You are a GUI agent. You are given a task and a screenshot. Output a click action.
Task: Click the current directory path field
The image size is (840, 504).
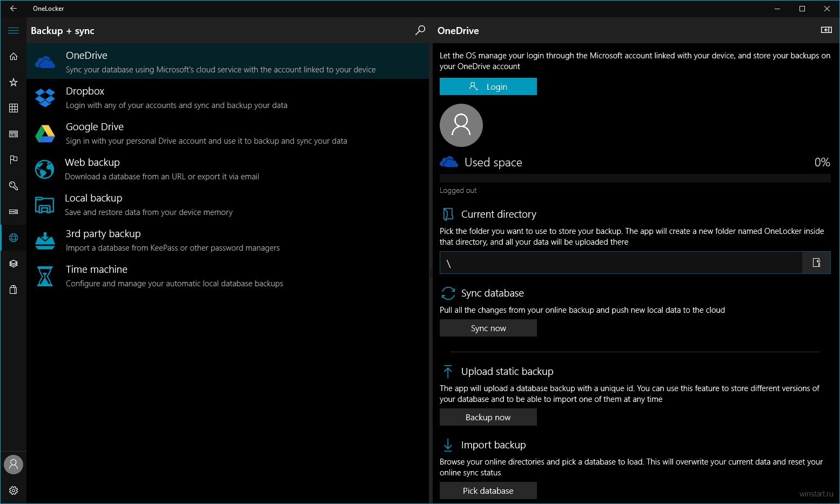(x=621, y=263)
